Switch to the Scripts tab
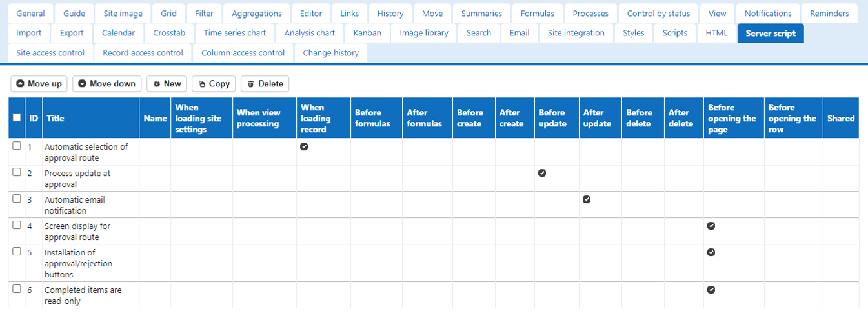This screenshot has width=868, height=329. (x=675, y=33)
